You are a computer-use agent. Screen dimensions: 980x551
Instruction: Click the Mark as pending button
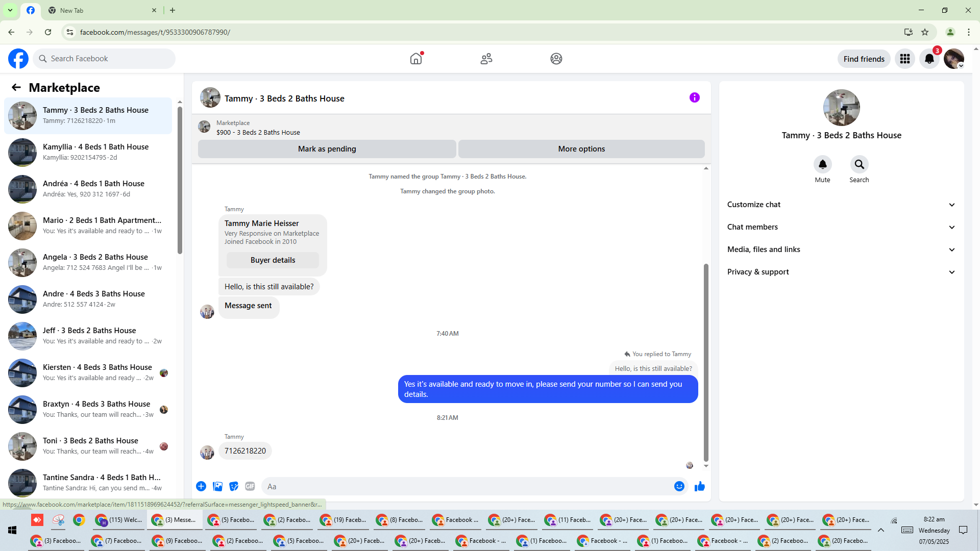[x=327, y=149]
